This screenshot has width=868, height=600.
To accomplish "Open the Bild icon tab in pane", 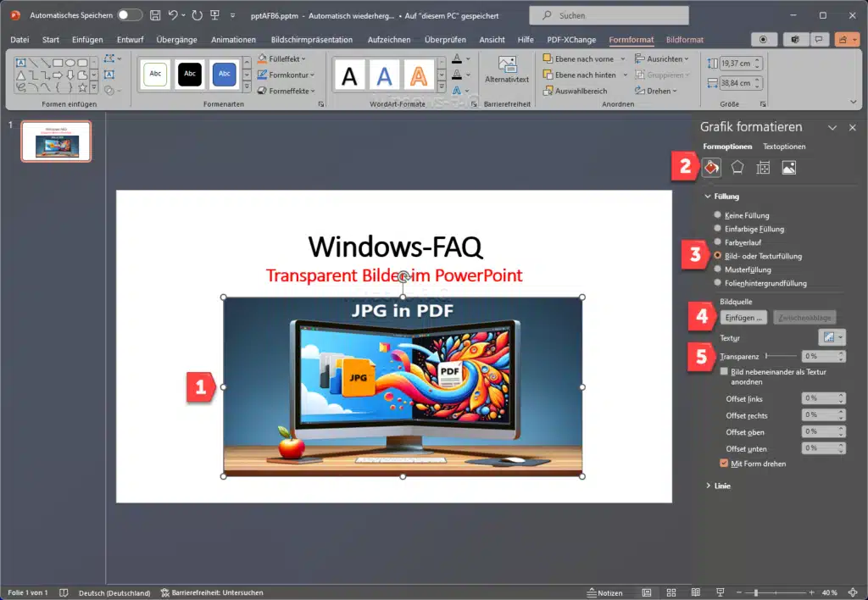I will [789, 167].
